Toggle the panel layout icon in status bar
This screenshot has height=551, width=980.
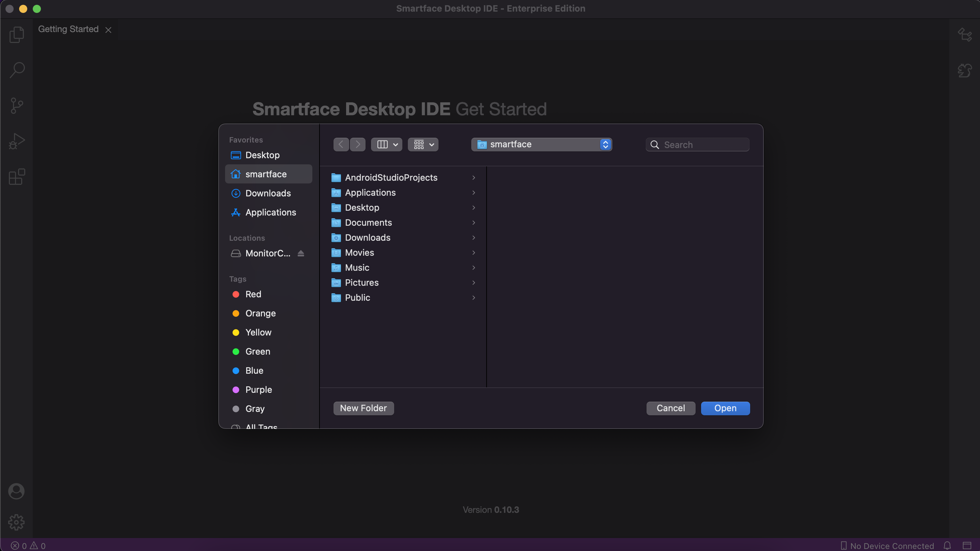tap(967, 546)
